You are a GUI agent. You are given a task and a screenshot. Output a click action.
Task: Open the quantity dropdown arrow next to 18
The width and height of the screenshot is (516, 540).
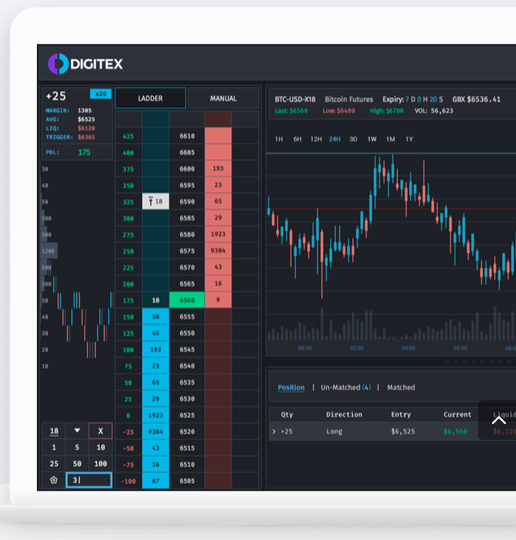77,430
